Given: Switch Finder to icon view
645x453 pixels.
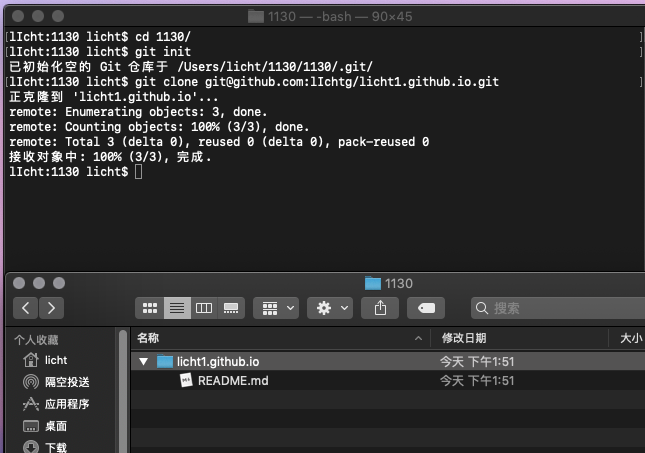Looking at the screenshot, I should (x=150, y=308).
